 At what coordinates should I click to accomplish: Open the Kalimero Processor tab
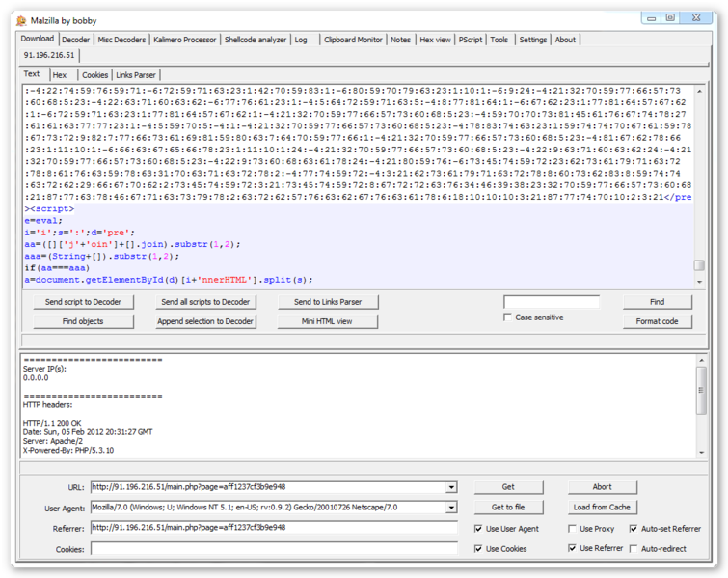[x=185, y=40]
